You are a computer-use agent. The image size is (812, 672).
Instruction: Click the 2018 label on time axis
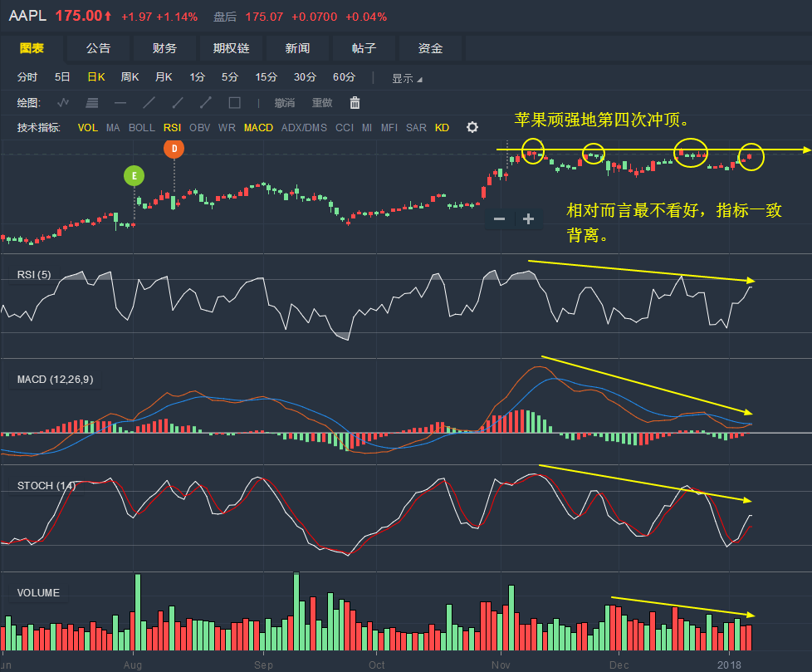[x=729, y=665]
